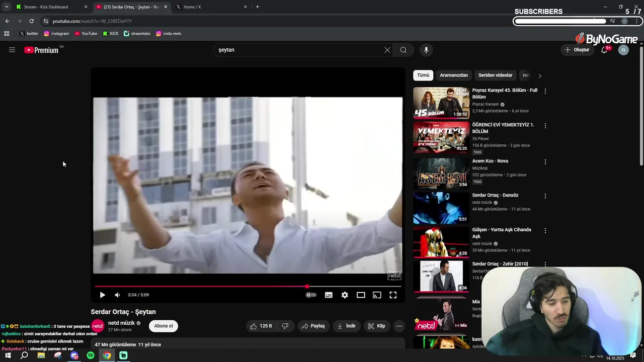Open options for ÖĞRENCİ EVİ YEMEKTEYİZ video
The image size is (644, 362).
pyautogui.click(x=545, y=126)
